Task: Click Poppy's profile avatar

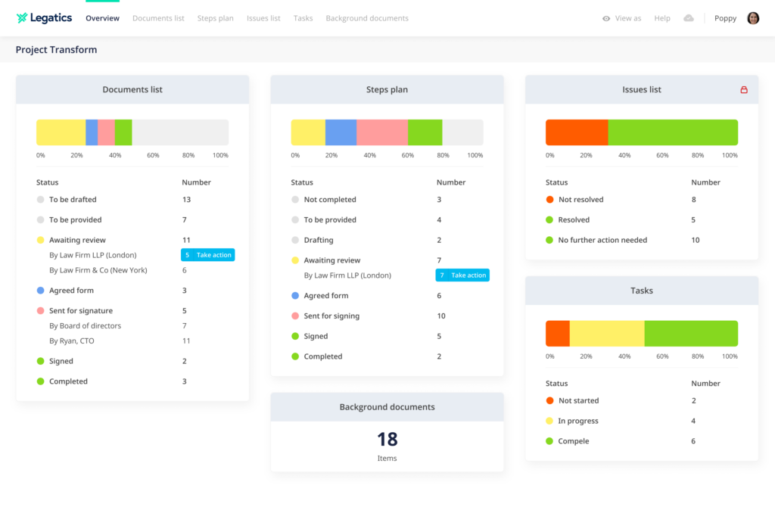Action: (x=752, y=18)
